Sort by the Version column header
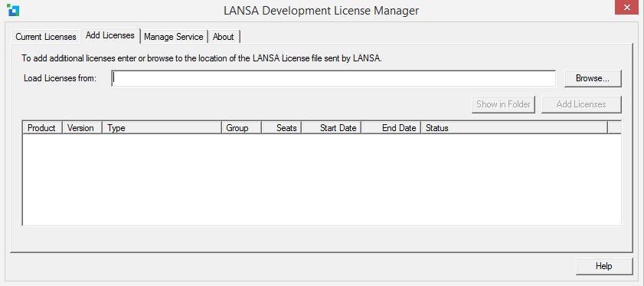This screenshot has width=644, height=286. click(x=82, y=128)
